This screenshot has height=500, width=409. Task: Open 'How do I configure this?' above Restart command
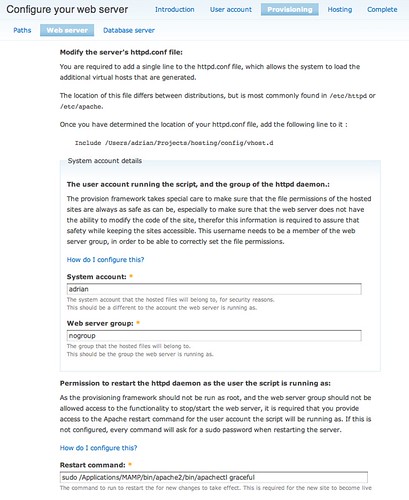[98, 448]
